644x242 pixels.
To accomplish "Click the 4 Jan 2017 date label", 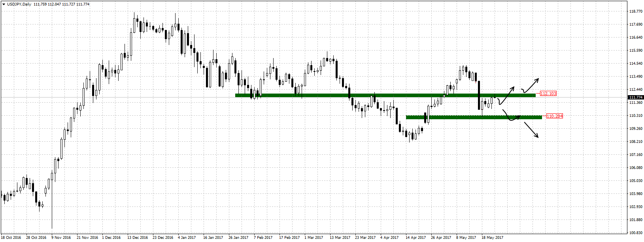I will 187,237.
